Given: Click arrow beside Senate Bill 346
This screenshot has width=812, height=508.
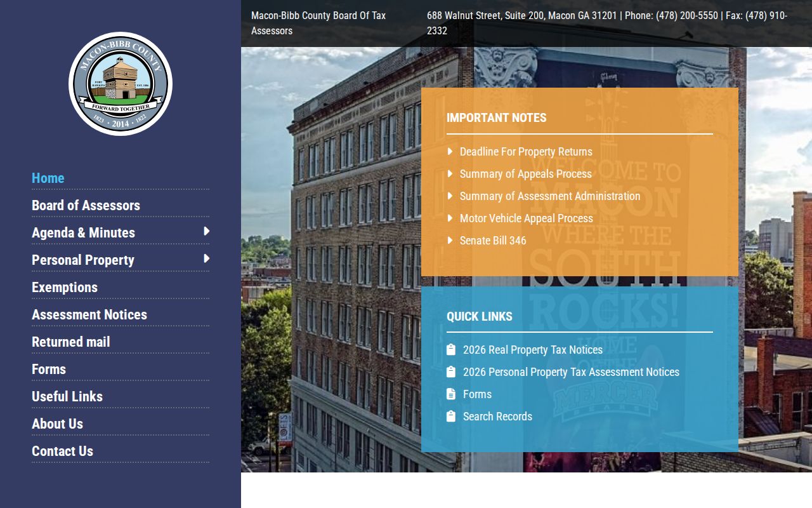Looking at the screenshot, I should [450, 240].
